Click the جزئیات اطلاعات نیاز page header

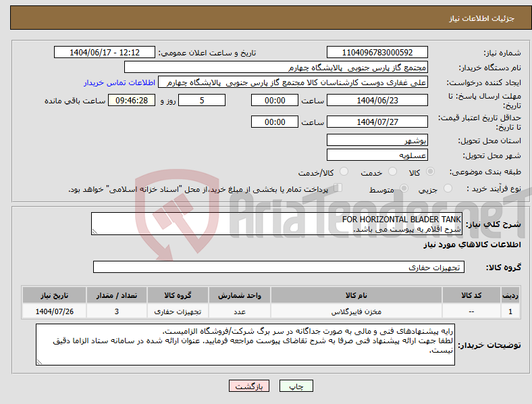click(x=481, y=18)
